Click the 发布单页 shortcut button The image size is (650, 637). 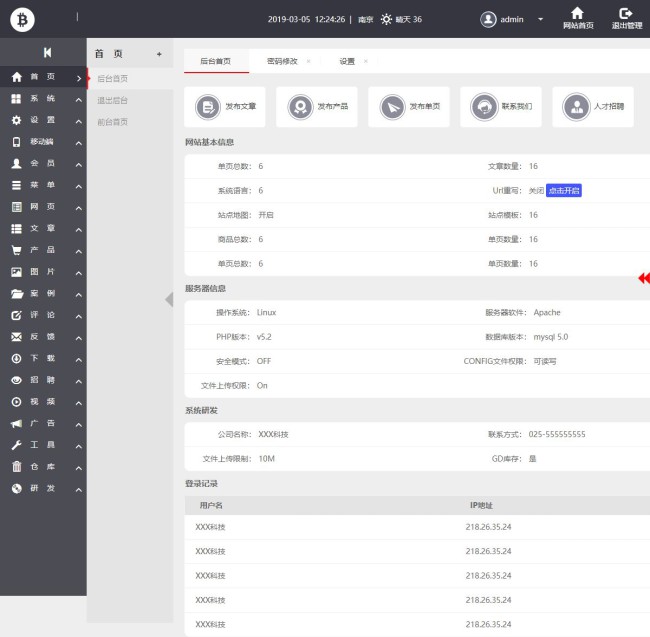pos(409,107)
